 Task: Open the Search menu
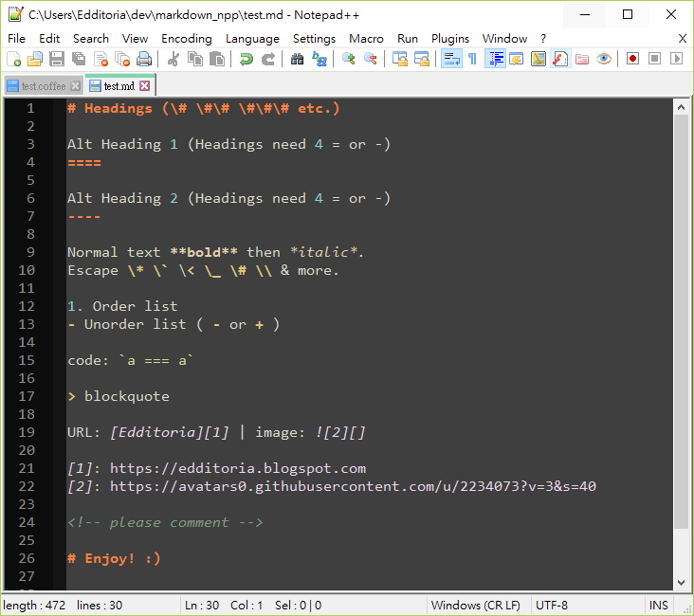[x=91, y=39]
